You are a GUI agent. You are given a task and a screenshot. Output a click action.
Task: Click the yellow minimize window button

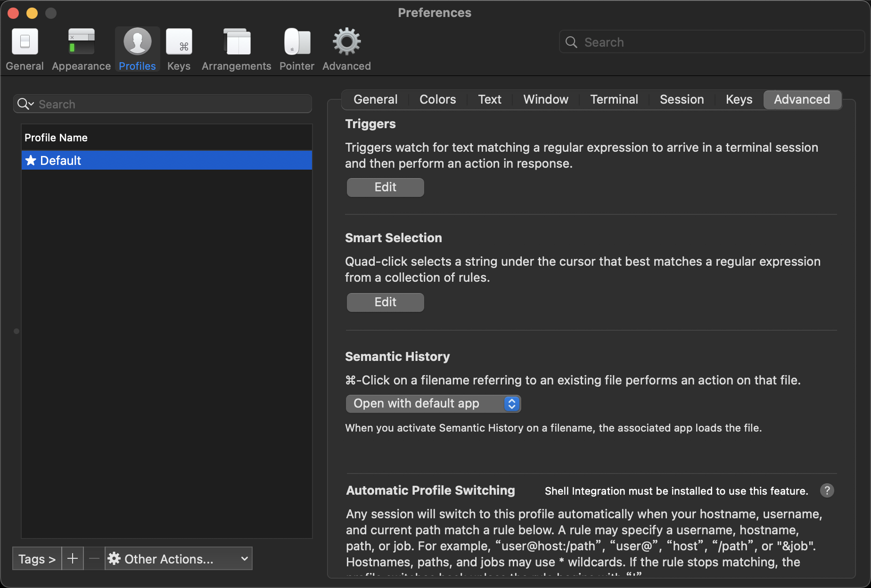[32, 13]
